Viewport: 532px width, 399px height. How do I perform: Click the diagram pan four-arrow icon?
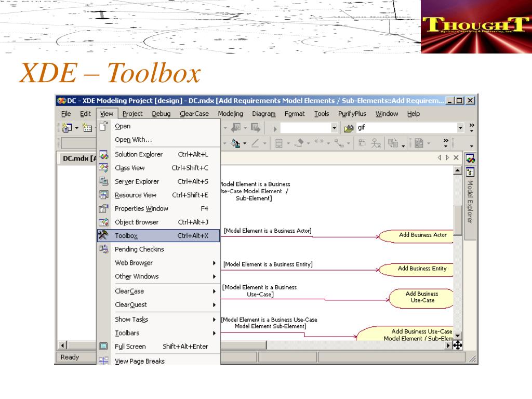click(x=457, y=345)
